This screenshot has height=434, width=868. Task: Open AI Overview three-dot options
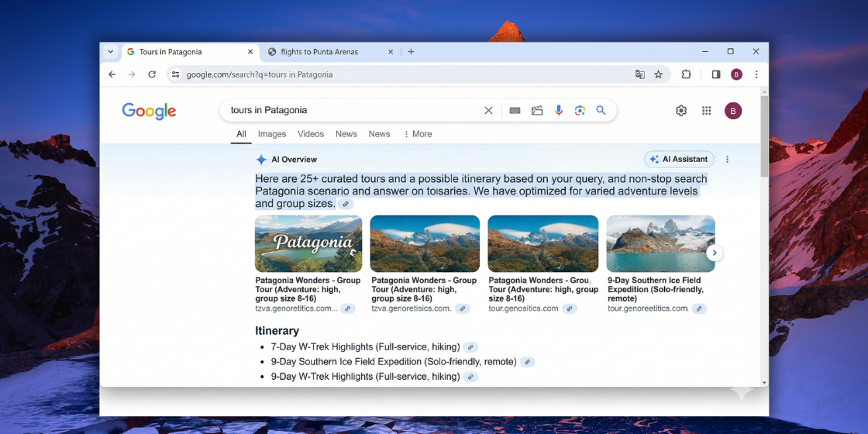point(728,160)
